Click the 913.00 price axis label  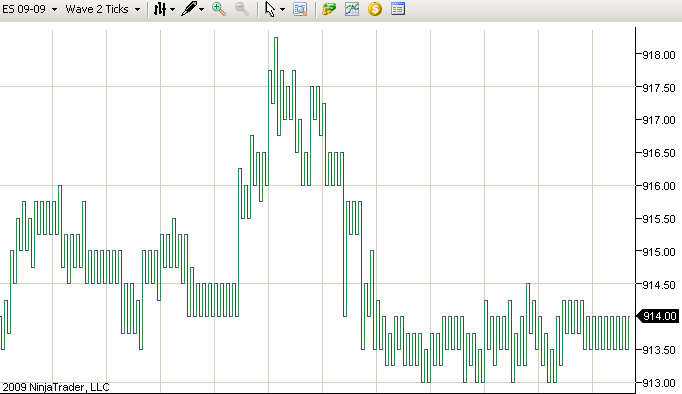(x=659, y=383)
